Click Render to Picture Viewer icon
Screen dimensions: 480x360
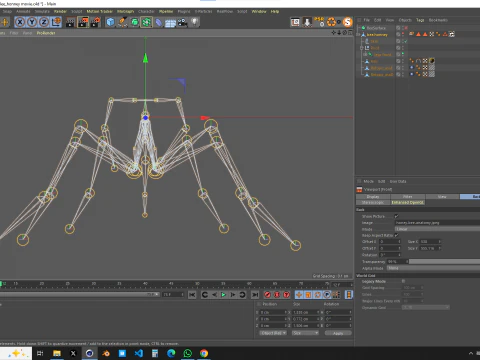(x=83, y=22)
